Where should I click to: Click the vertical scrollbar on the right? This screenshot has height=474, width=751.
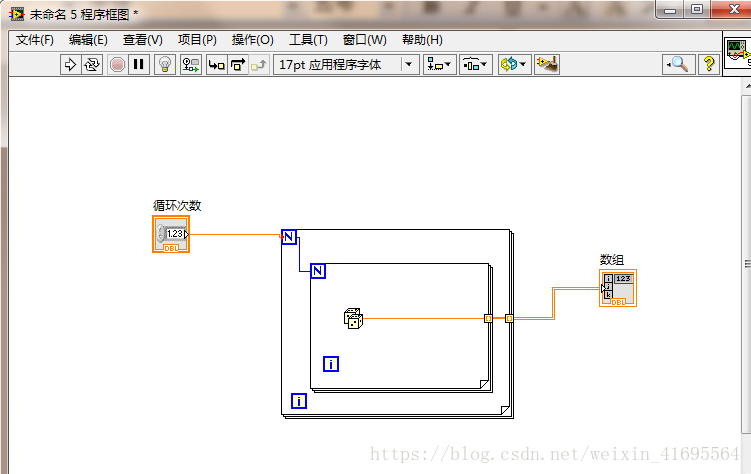[747, 263]
